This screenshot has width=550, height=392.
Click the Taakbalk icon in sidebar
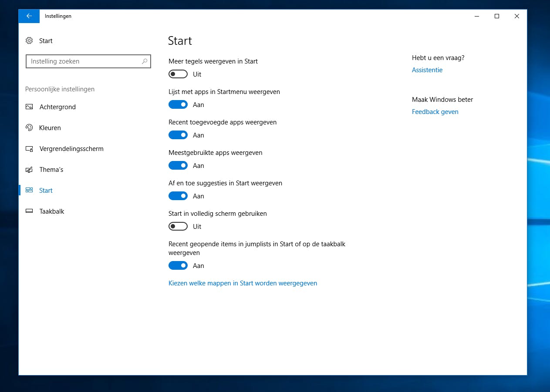(29, 211)
